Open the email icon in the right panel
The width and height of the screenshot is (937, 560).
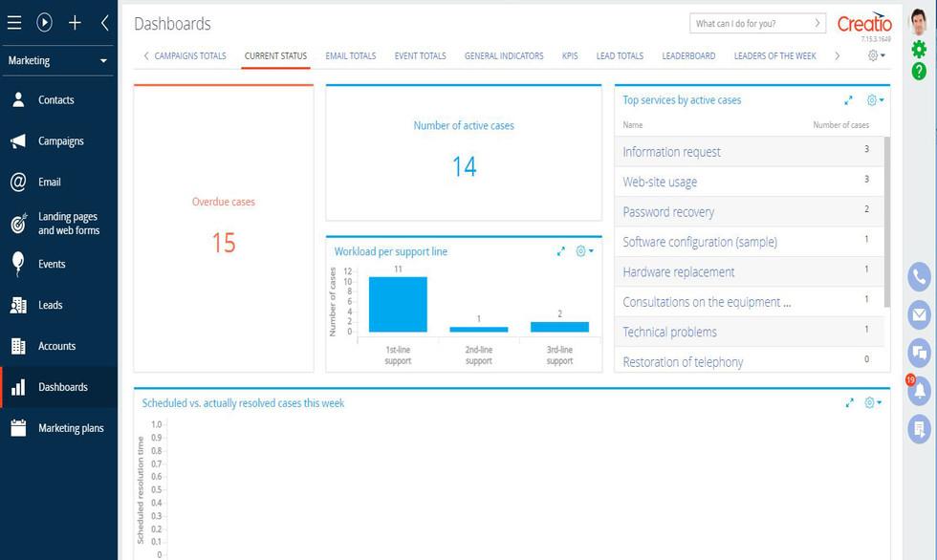point(917,315)
